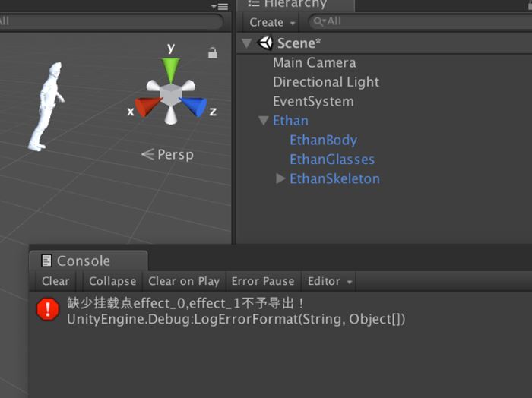
Task: Open the Editor dropdown in Console
Action: coord(330,281)
